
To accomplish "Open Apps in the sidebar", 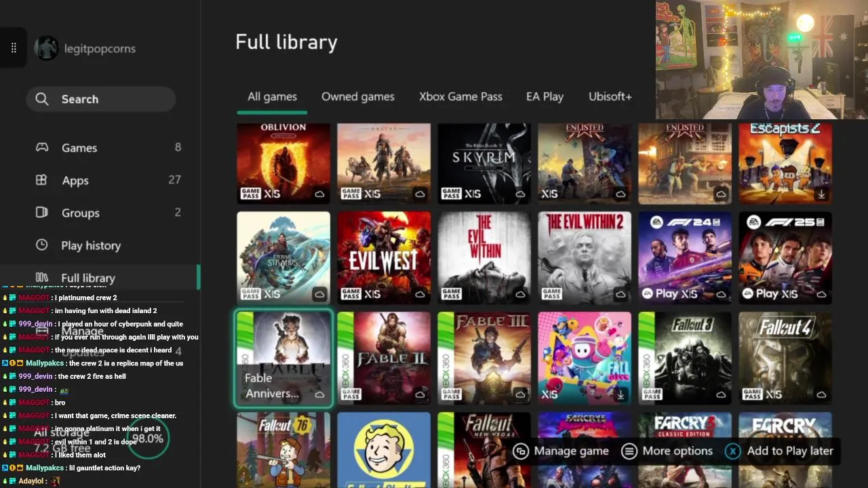I will (108, 180).
